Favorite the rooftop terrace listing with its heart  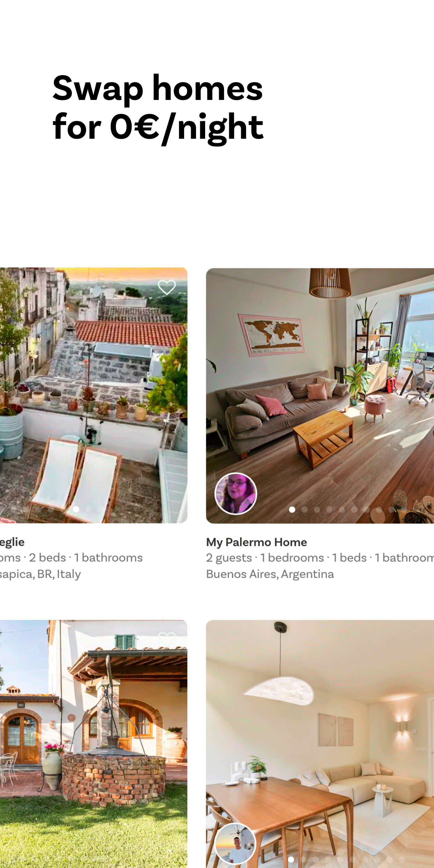[167, 288]
